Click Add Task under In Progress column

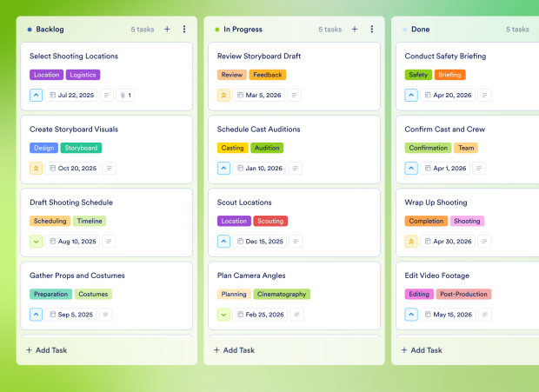click(x=235, y=350)
